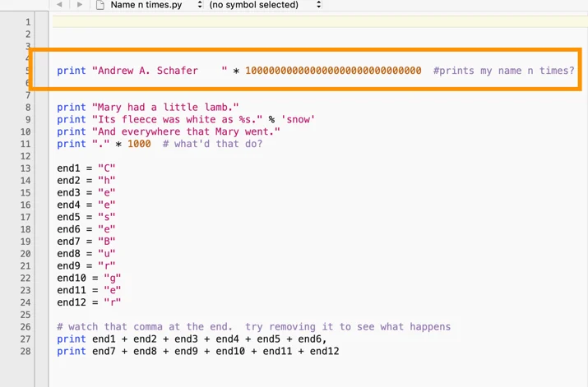Go forward with the next-document arrow
This screenshot has width=588, height=387.
[x=80, y=4]
